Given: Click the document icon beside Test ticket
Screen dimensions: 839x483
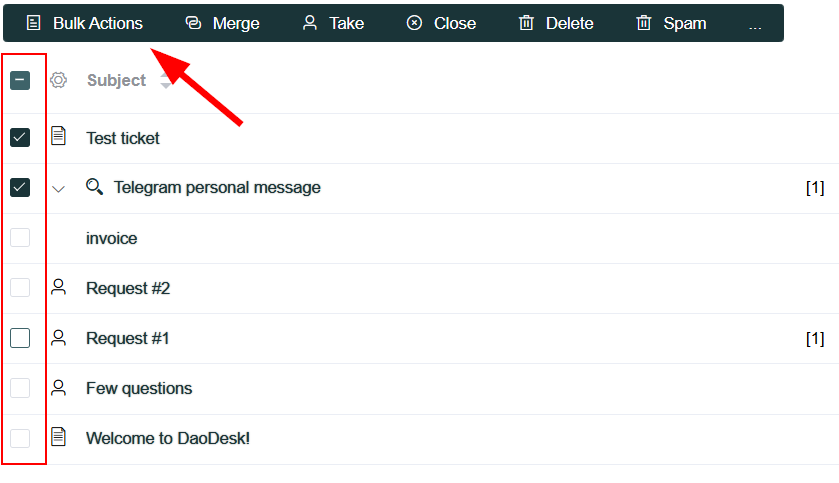Looking at the screenshot, I should pyautogui.click(x=58, y=136).
